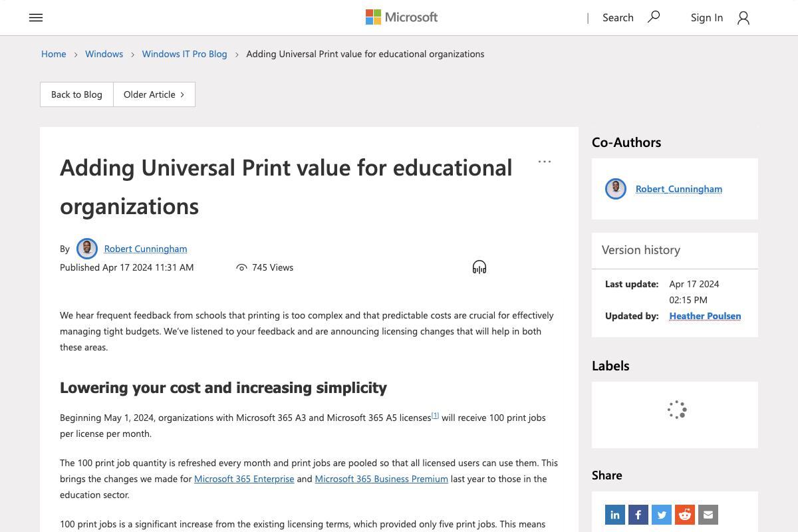Click the 'Published Apr 17 2024 11:31 AM' text

(127, 267)
